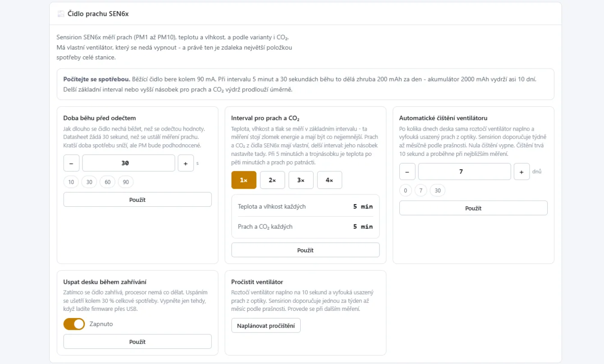Set cleaning preset to 0 days

click(x=406, y=191)
